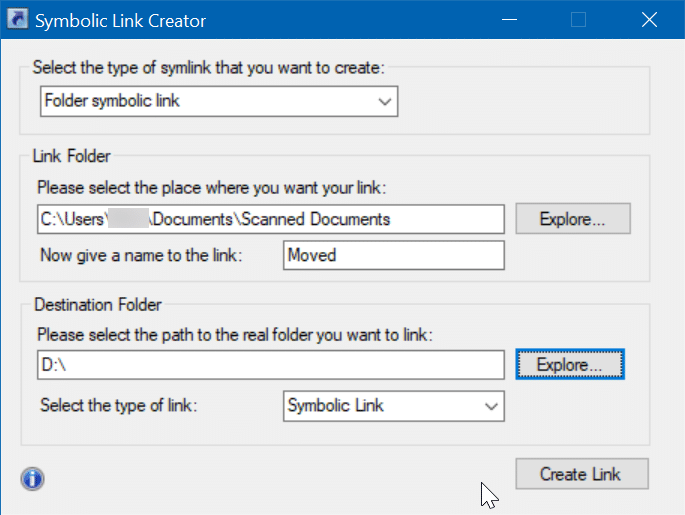
Task: Click Explore button for Link Folder
Action: coord(573,218)
